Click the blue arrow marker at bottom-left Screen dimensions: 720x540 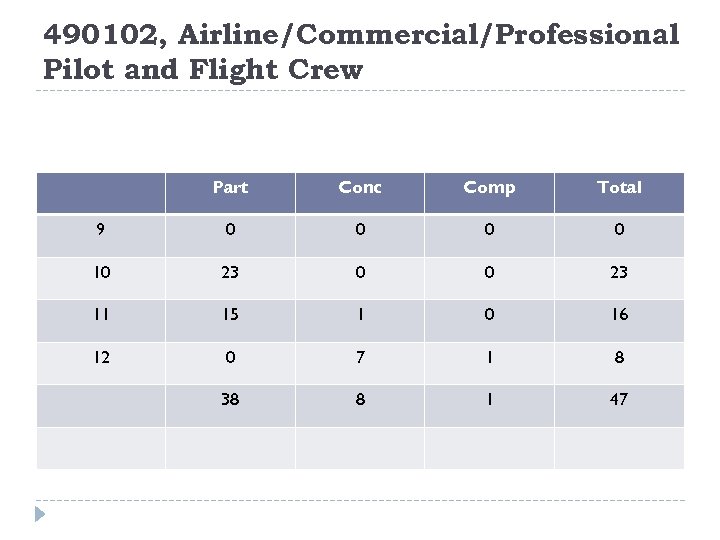click(x=40, y=515)
